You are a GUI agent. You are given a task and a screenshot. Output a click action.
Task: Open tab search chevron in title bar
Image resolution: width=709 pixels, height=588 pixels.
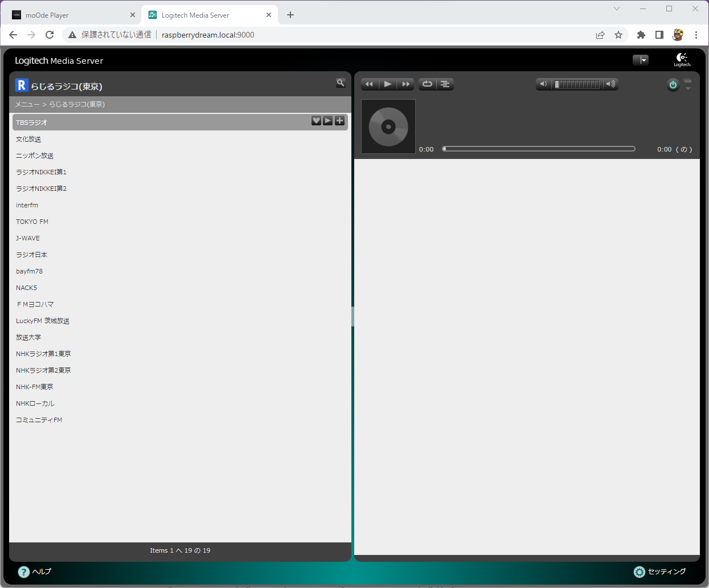tap(617, 9)
